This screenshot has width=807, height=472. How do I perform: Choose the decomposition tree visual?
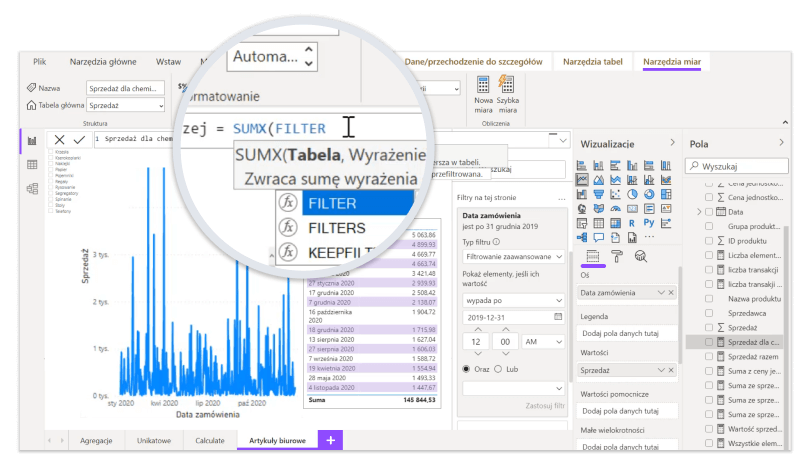[x=582, y=238]
